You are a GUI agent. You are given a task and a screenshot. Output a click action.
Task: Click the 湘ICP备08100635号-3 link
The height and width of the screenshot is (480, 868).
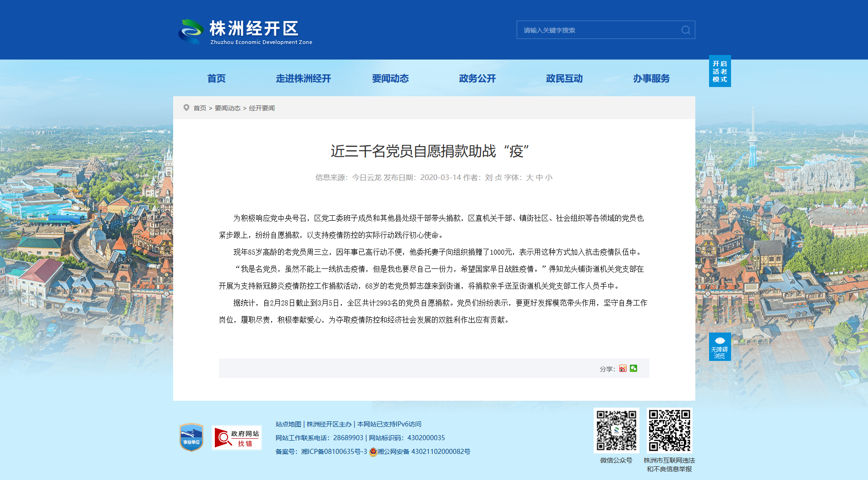point(334,452)
